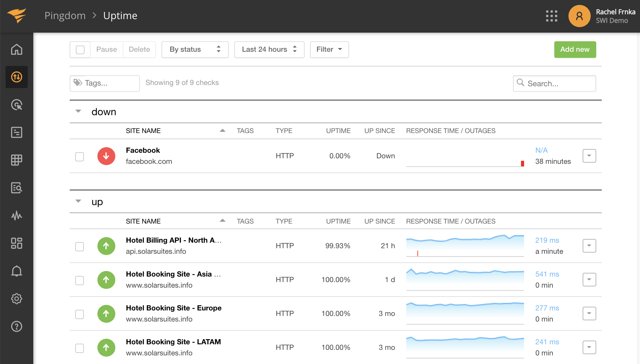
Task: Click the Facebook red outage marker
Action: [x=522, y=163]
